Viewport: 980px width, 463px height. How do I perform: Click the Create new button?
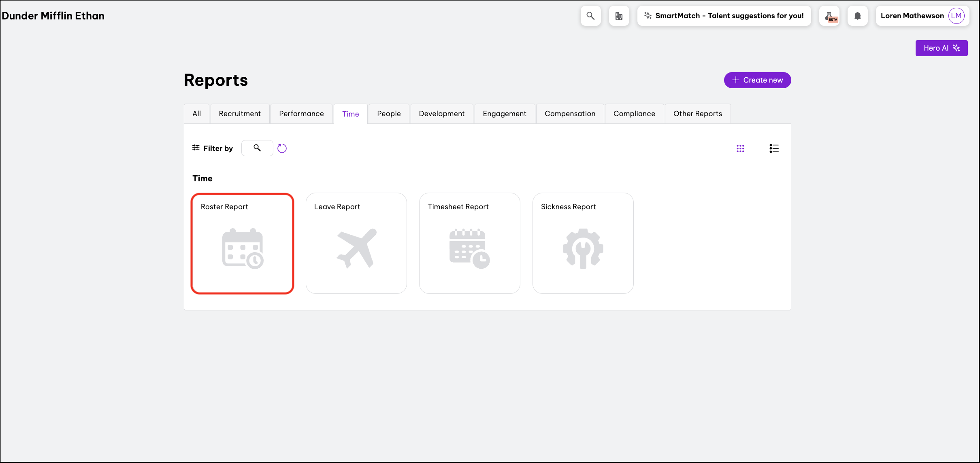(757, 80)
